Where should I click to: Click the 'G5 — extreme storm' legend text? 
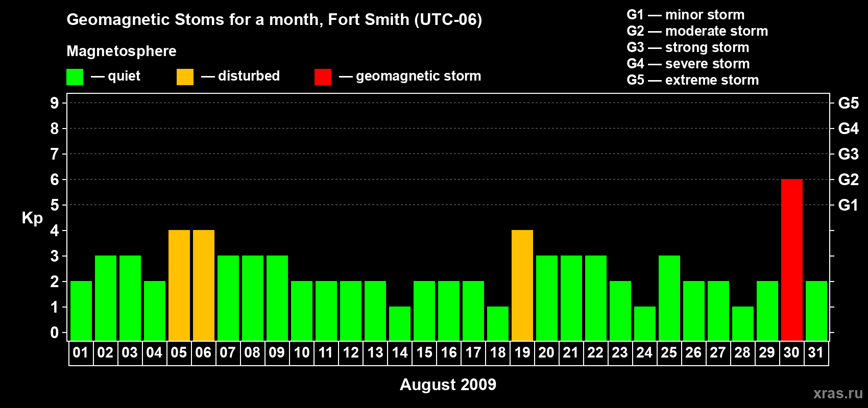tap(693, 80)
